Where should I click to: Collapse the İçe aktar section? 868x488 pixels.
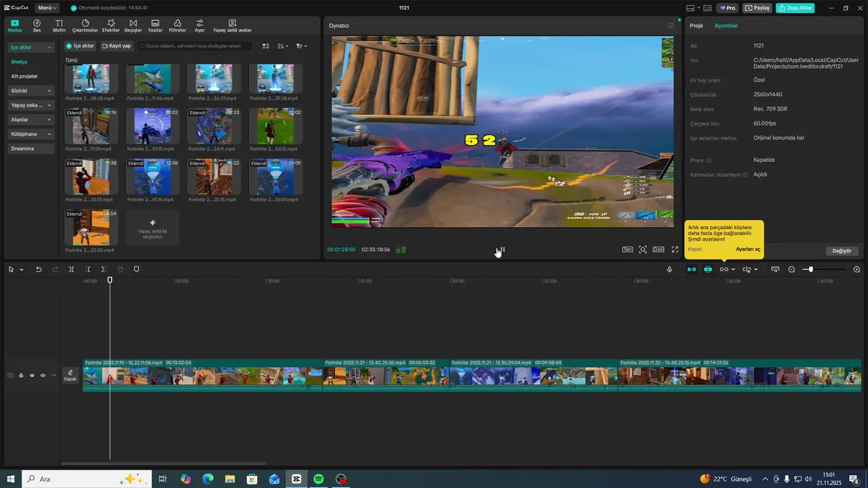tap(49, 47)
